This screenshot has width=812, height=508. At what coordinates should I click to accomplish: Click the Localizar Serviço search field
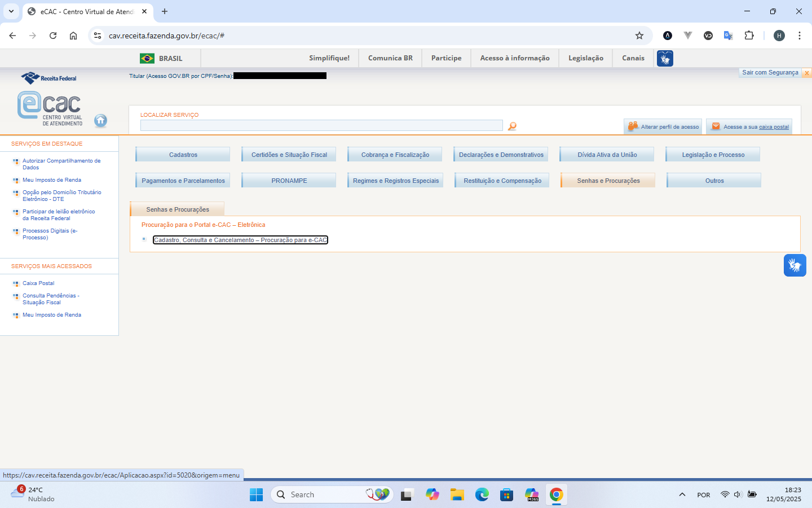tap(321, 125)
